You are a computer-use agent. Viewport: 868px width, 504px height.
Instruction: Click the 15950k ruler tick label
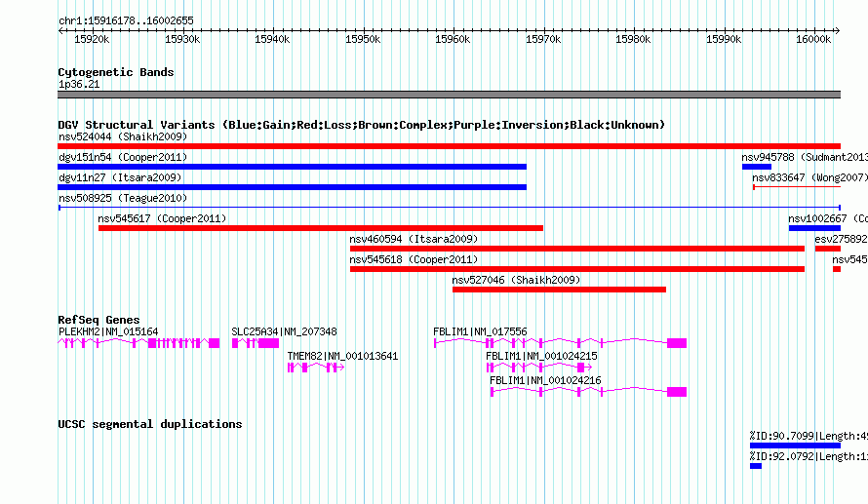[363, 39]
